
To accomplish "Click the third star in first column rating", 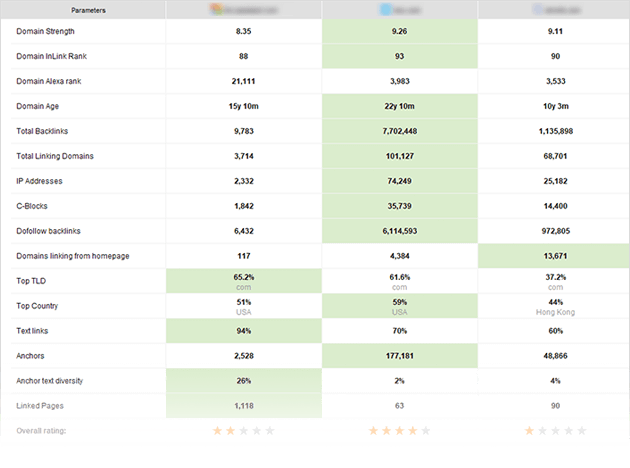I will tap(243, 431).
